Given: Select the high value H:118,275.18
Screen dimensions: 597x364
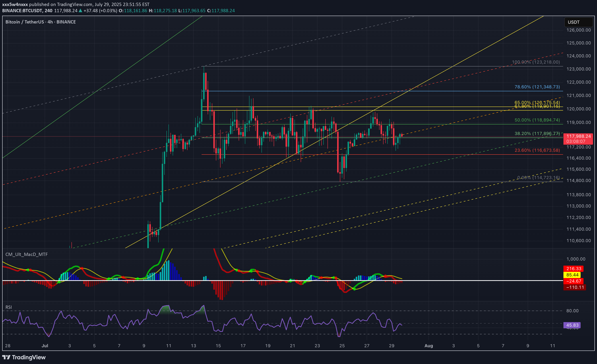Looking at the screenshot, I should [163, 11].
